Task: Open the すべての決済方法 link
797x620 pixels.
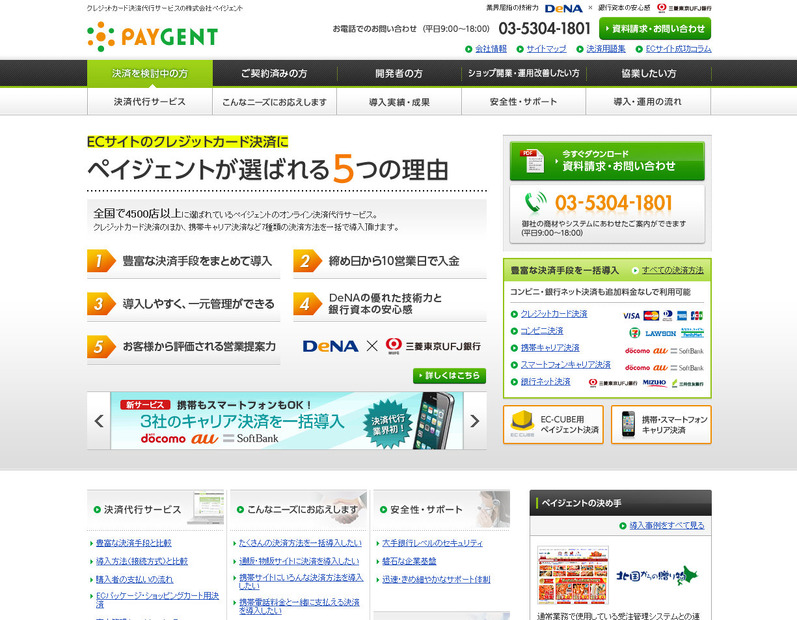Action: tap(672, 270)
